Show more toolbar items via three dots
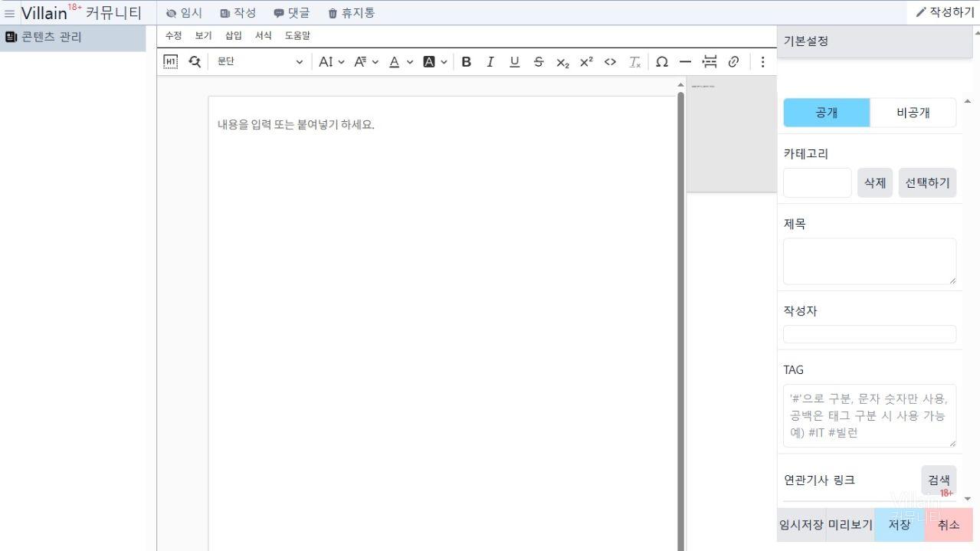This screenshot has width=980, height=551. tap(762, 62)
